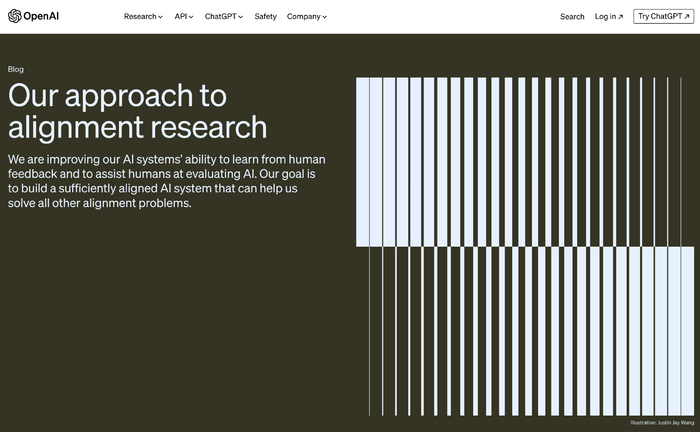Open the Research navigation menu

(140, 17)
